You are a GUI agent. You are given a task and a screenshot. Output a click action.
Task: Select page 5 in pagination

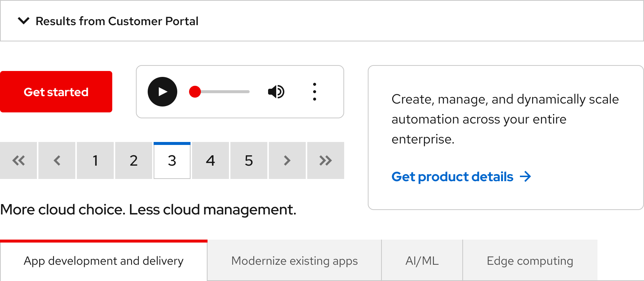249,160
